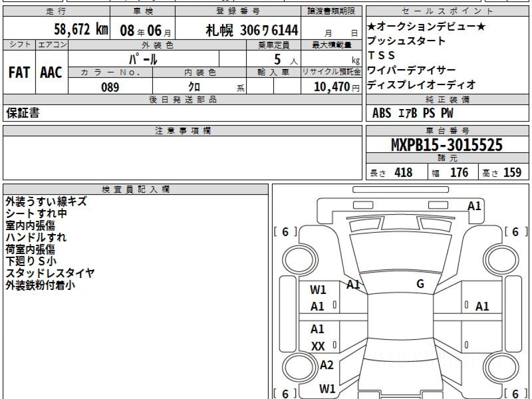This screenshot has width=532, height=399.
Task: Click the A1 mark on the front bumper
Action: pyautogui.click(x=474, y=205)
